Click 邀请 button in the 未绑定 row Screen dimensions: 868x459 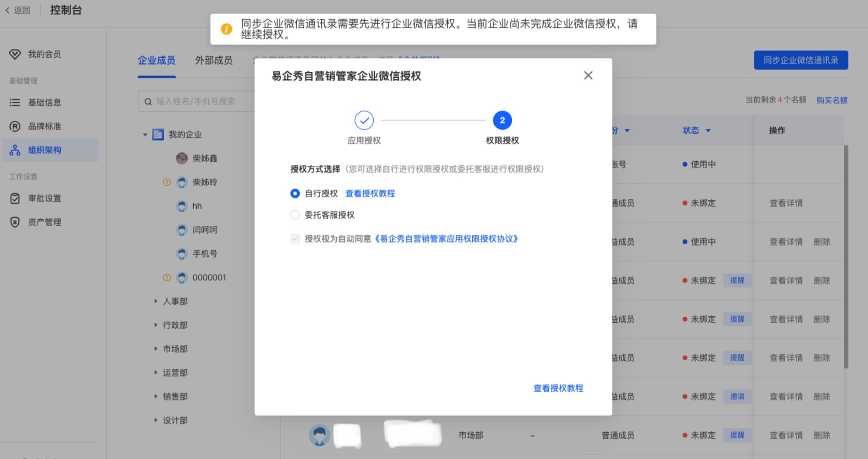click(x=737, y=397)
